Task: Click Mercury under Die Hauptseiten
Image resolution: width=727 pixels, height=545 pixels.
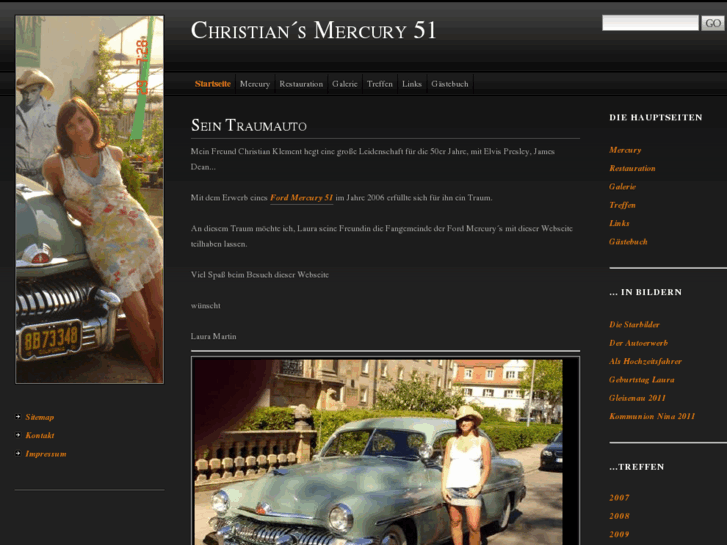Action: coord(625,150)
